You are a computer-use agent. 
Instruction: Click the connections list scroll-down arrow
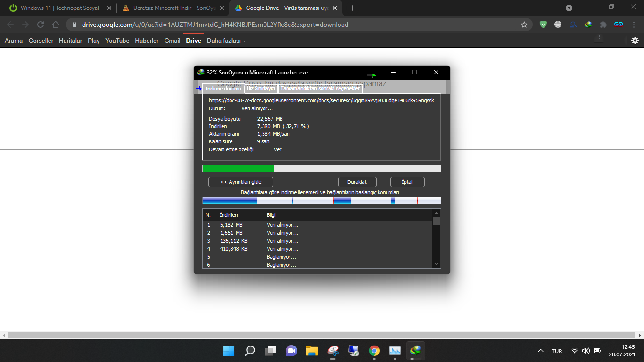(437, 264)
